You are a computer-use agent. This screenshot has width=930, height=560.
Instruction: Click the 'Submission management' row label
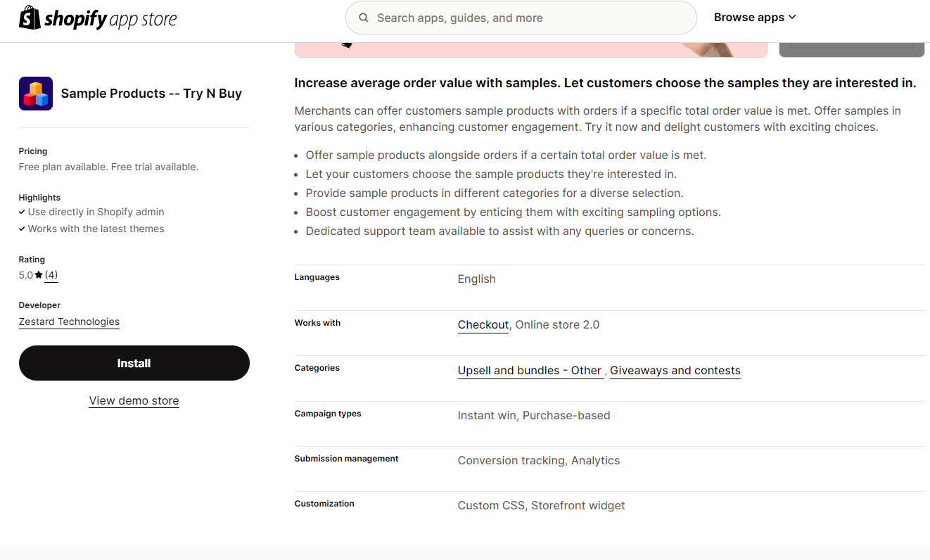coord(346,459)
